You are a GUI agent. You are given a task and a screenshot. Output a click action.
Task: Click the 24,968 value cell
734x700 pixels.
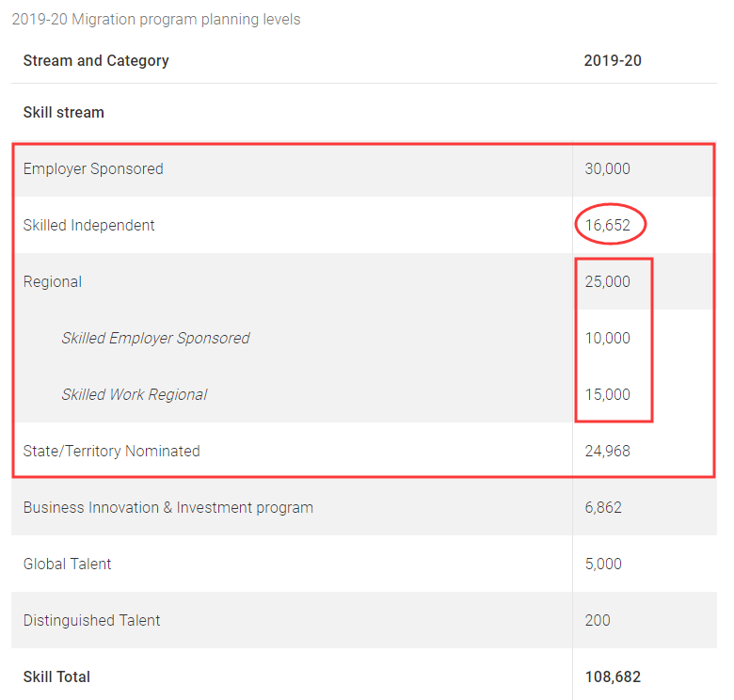(x=607, y=451)
